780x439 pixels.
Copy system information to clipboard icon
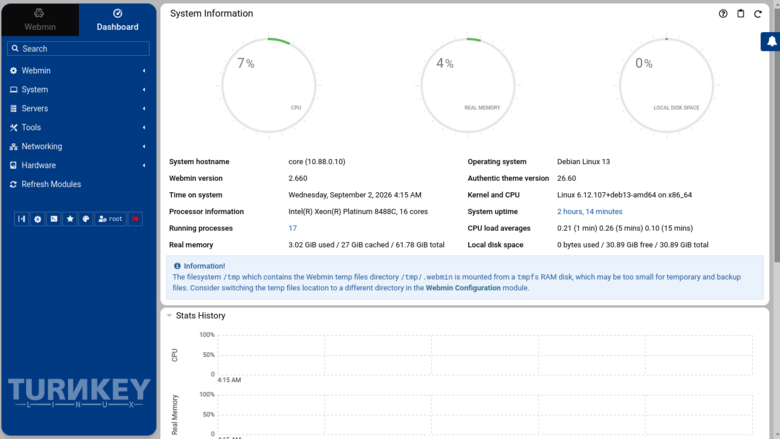(741, 14)
